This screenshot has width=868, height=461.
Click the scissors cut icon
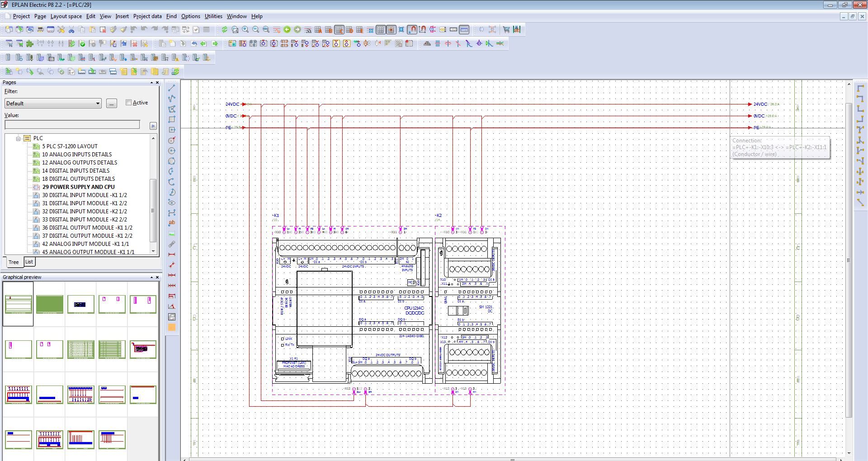[x=71, y=30]
